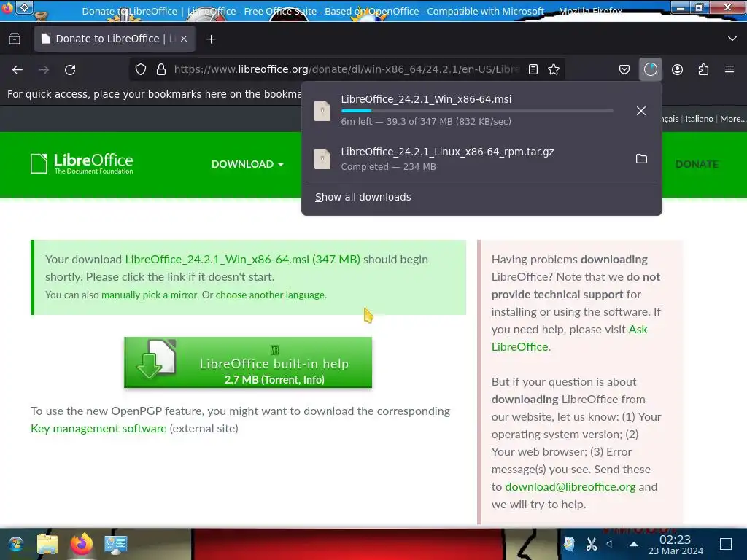
Task: Click the LibreOffice Document Foundation logo
Action: (x=82, y=163)
